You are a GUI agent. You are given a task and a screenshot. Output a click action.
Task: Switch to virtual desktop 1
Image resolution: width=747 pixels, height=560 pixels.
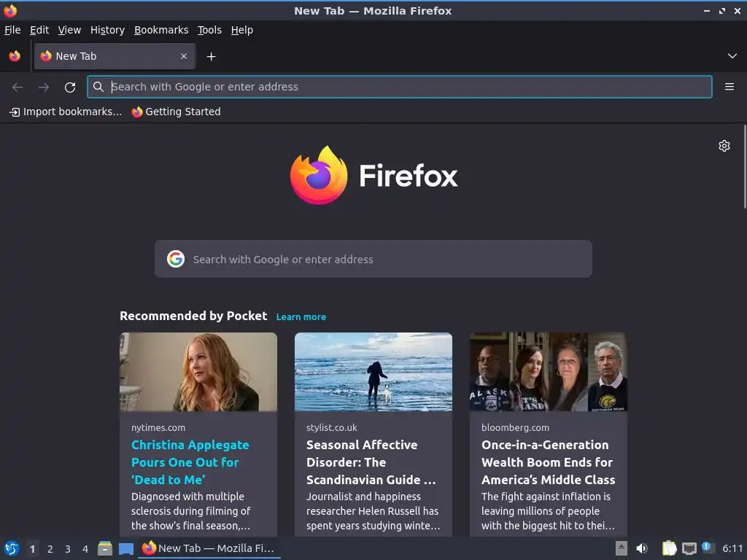(x=32, y=549)
